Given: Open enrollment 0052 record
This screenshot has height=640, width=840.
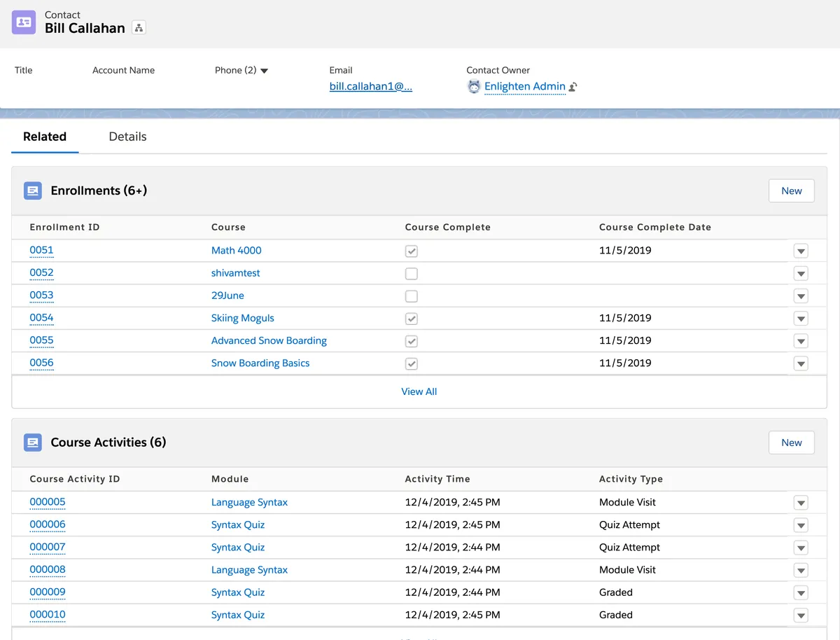Looking at the screenshot, I should click(41, 272).
